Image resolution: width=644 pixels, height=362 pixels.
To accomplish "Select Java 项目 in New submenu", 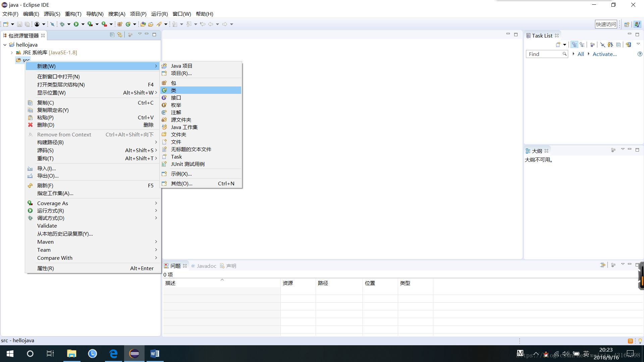I will [x=201, y=66].
